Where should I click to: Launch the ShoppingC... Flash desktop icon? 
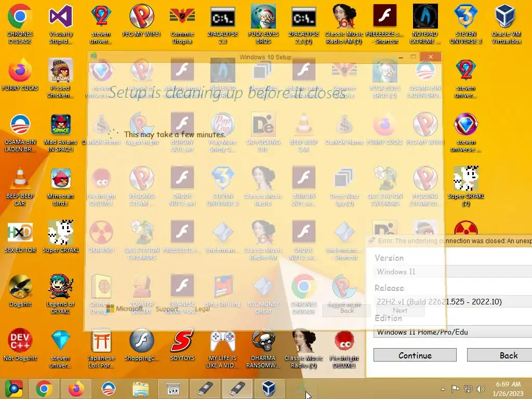(141, 345)
